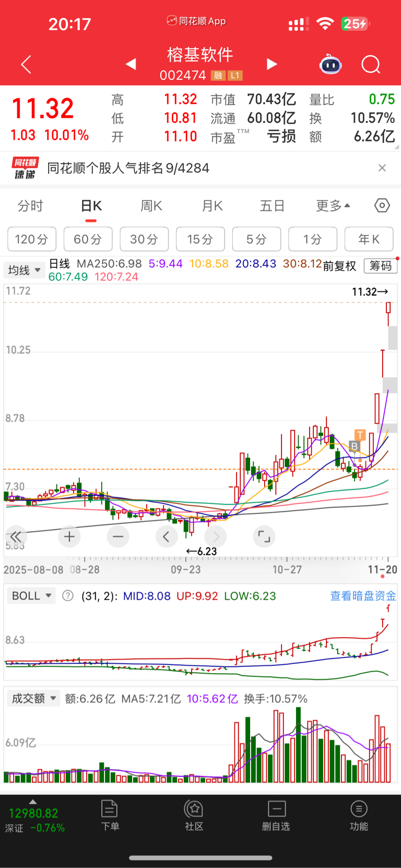Viewport: 401px width, 868px height.
Task: Open the 社区 community icon
Action: [194, 816]
